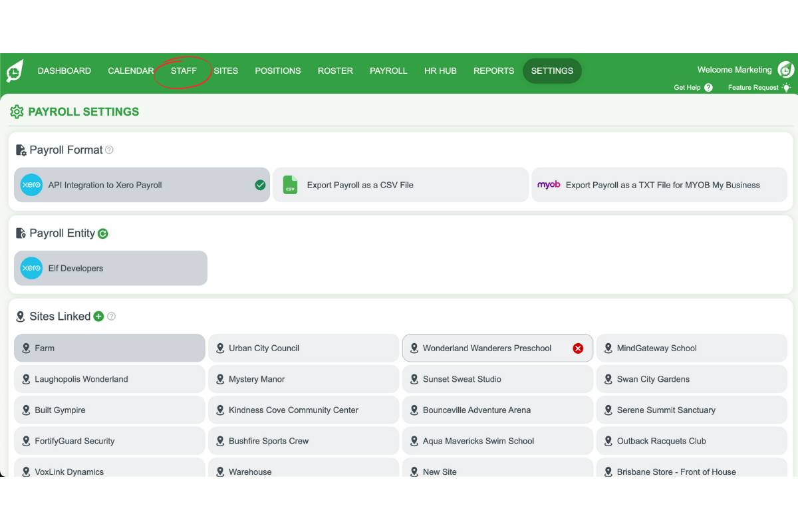Click the MYOB icon on the export option
This screenshot has height=532, width=798.
coord(549,184)
